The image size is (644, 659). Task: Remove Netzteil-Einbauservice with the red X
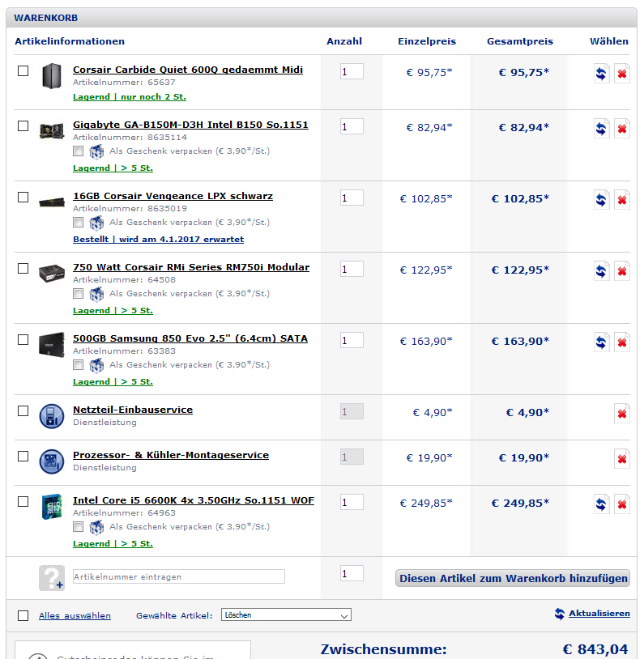(622, 414)
